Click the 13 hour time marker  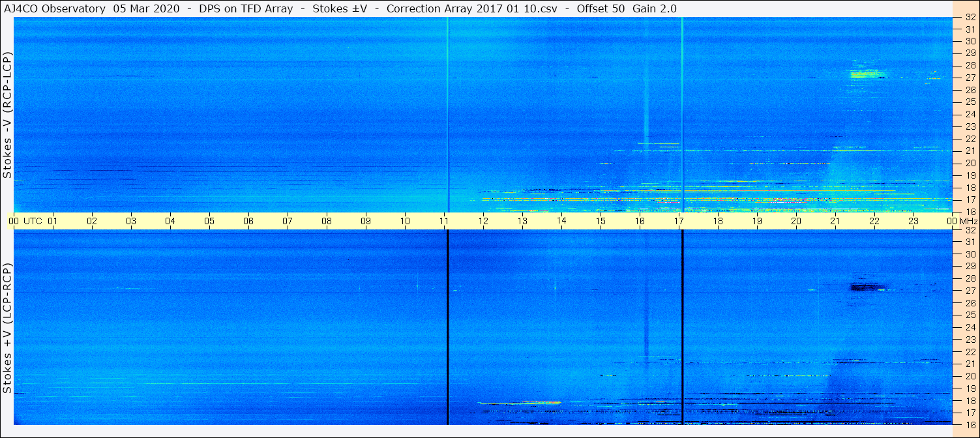522,221
